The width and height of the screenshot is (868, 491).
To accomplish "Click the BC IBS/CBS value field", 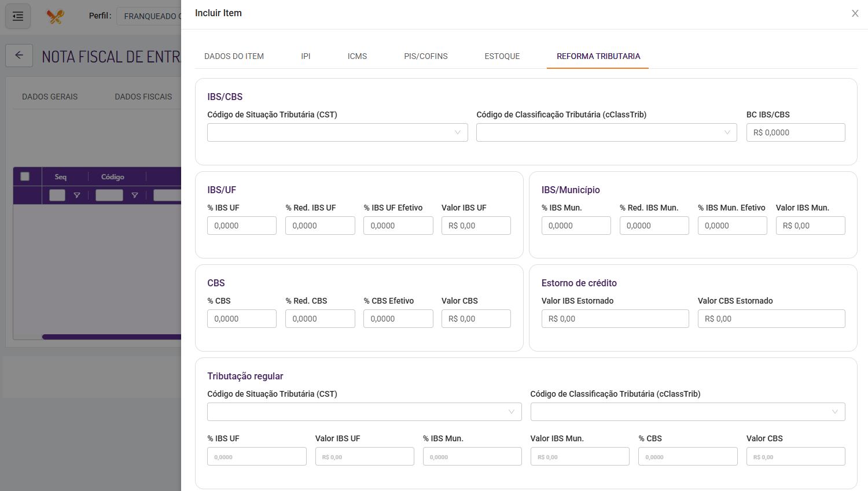I will coord(796,132).
